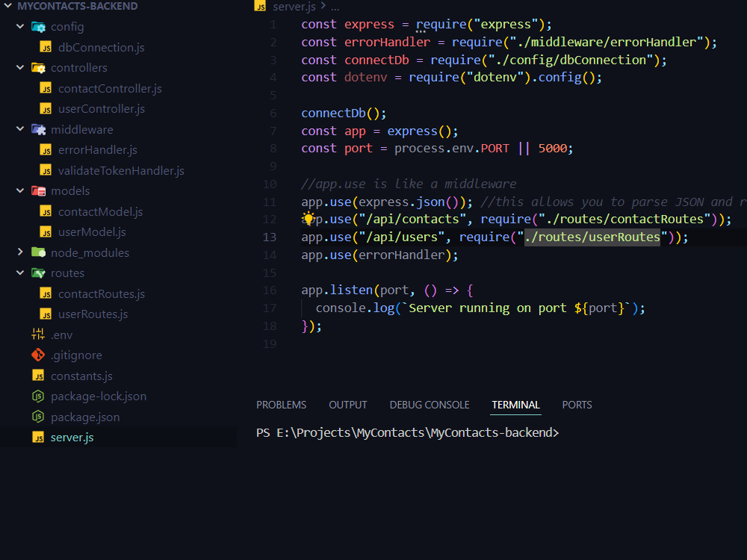Open the .env file
Viewport: 747px width, 560px height.
[62, 335]
